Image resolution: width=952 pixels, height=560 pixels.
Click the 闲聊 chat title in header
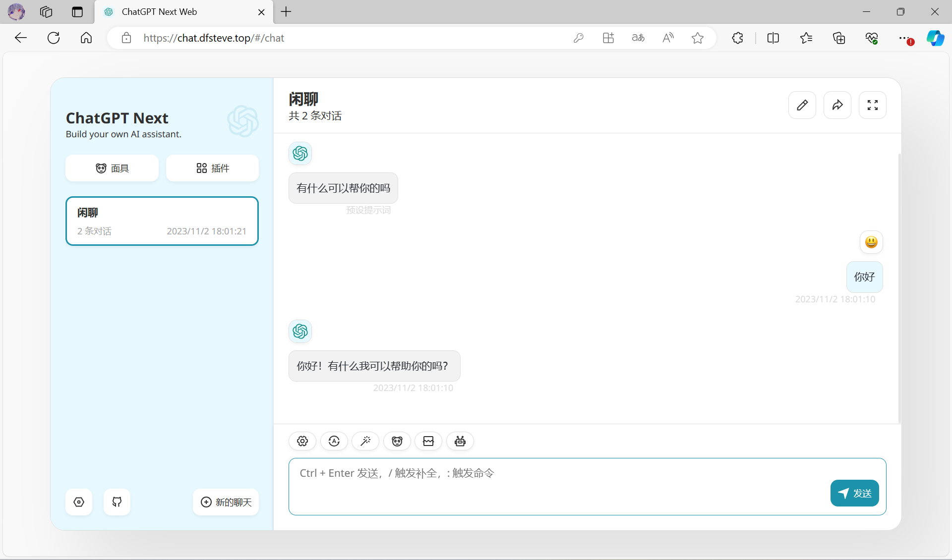tap(303, 99)
